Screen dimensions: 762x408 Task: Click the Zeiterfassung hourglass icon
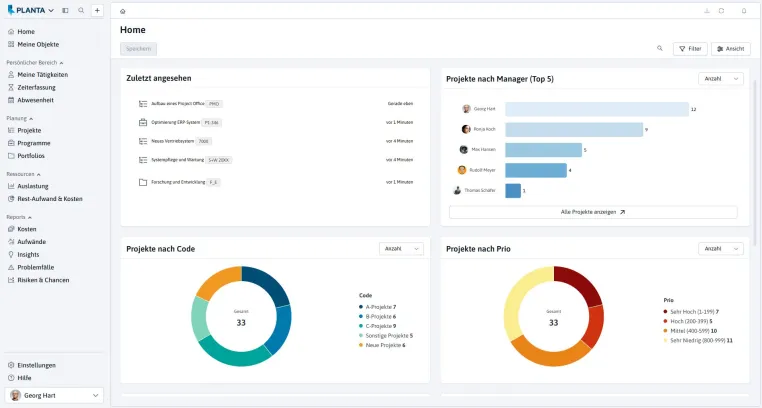coord(11,87)
